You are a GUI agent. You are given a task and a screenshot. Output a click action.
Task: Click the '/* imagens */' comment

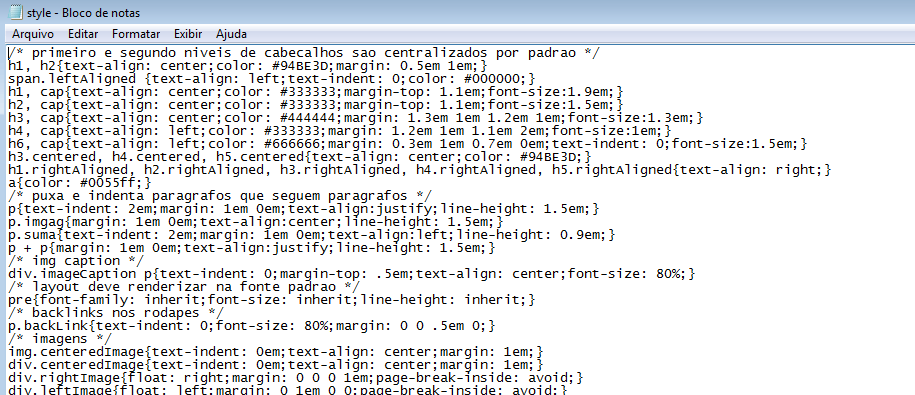(x=60, y=338)
